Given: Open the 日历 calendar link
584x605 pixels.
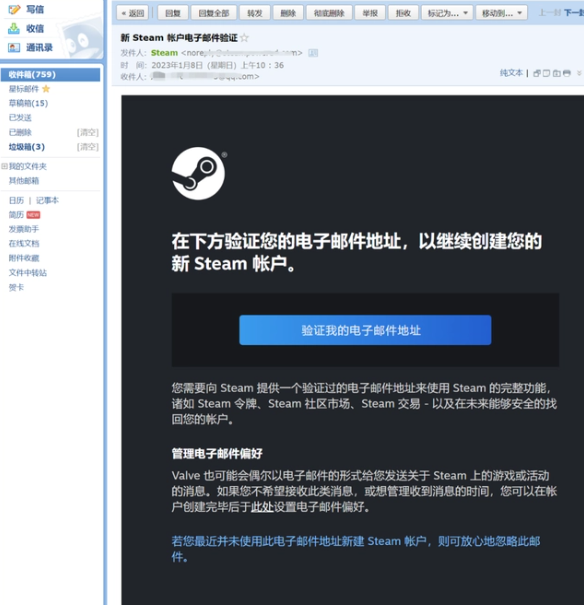Looking at the screenshot, I should point(16,200).
